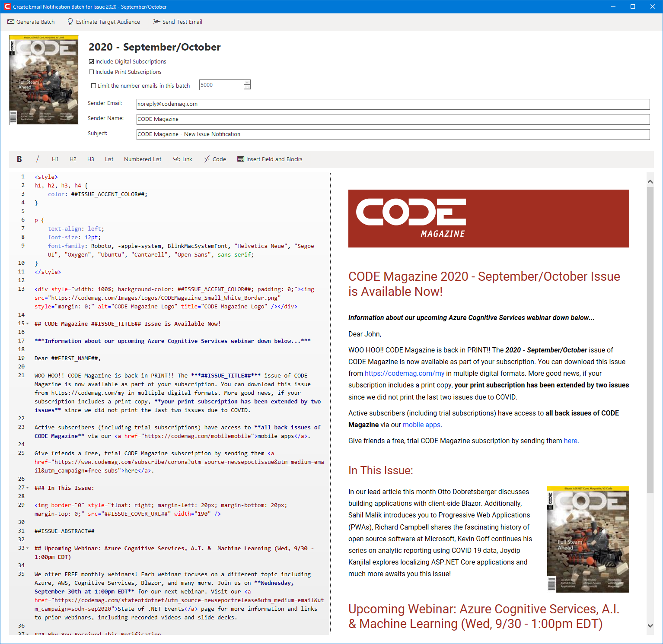Place cursor on line 19 'Dear ##FIRST_NAME##,'
This screenshot has height=644, width=663.
(x=67, y=358)
